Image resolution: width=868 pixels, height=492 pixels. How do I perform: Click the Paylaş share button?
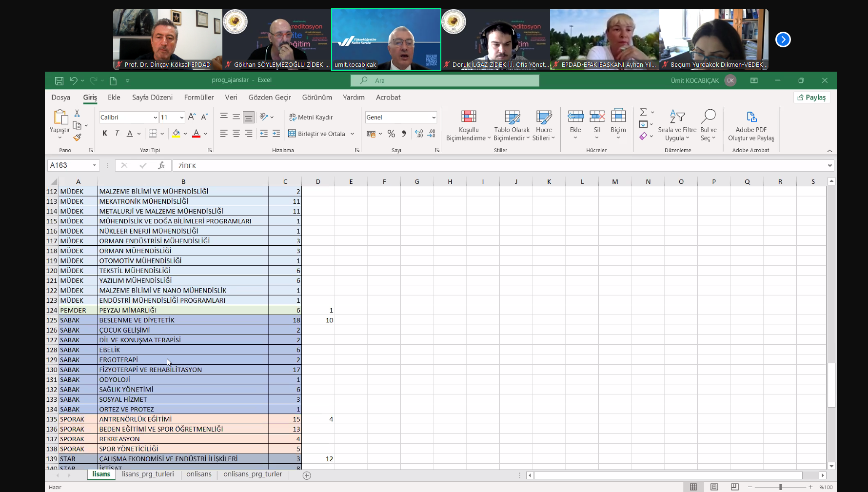tap(811, 98)
